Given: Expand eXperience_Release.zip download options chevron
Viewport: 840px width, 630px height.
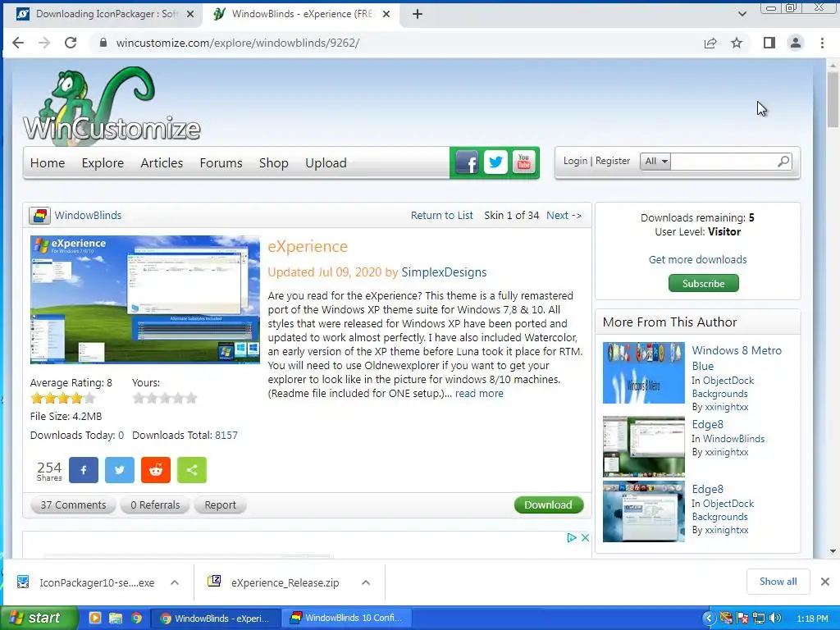Looking at the screenshot, I should pyautogui.click(x=366, y=582).
